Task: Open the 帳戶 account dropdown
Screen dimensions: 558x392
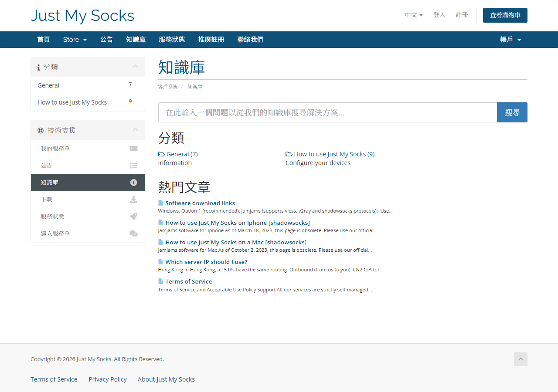Action: [510, 40]
